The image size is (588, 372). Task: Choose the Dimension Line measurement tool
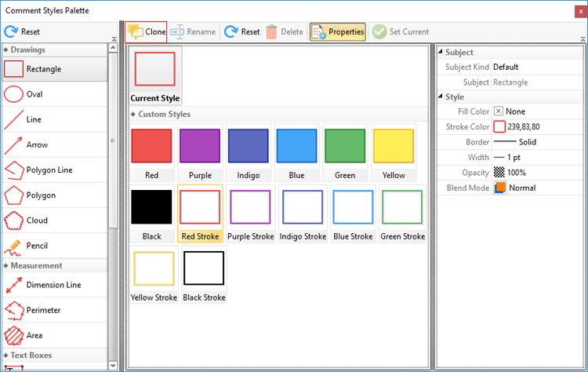click(53, 285)
